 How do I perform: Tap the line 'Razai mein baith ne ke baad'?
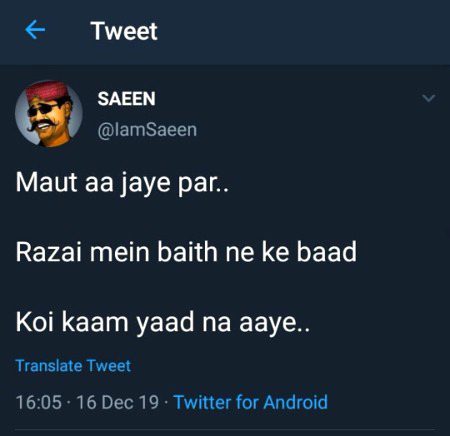tap(186, 252)
